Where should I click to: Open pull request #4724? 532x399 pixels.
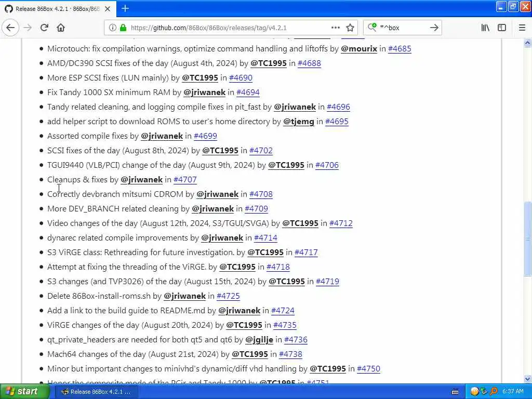pyautogui.click(x=283, y=311)
